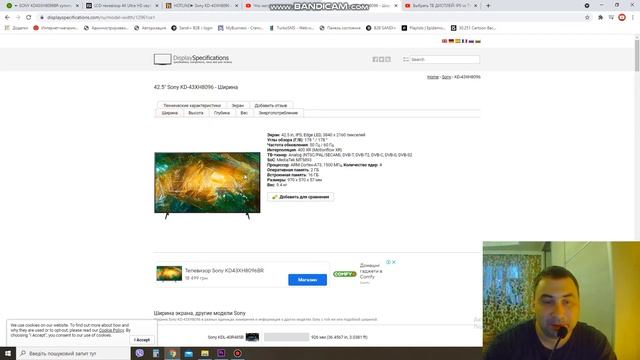
Task: Open the browser extensions puzzle icon
Action: point(600,18)
